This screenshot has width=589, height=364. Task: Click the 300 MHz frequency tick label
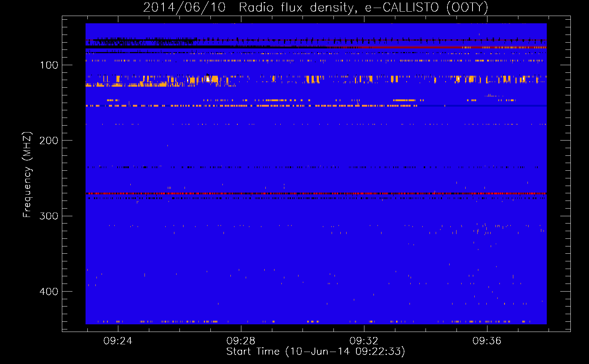[x=49, y=216]
